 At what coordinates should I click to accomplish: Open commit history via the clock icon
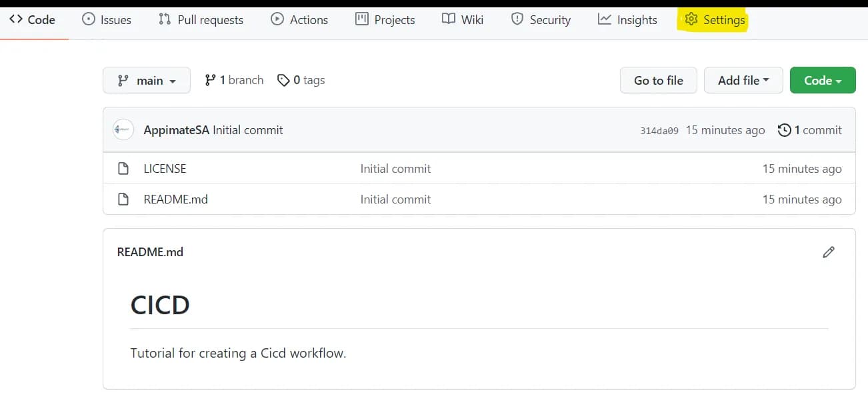pos(785,130)
